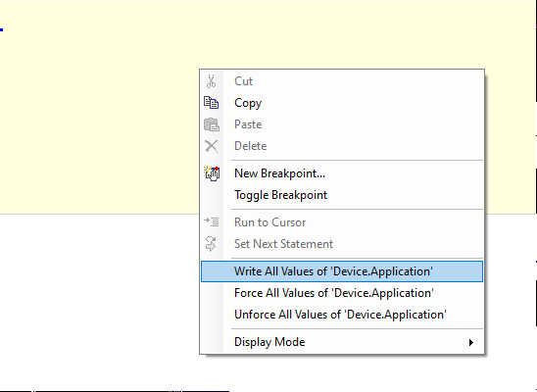
Task: Select the Delete menu entry text
Action: (x=250, y=146)
